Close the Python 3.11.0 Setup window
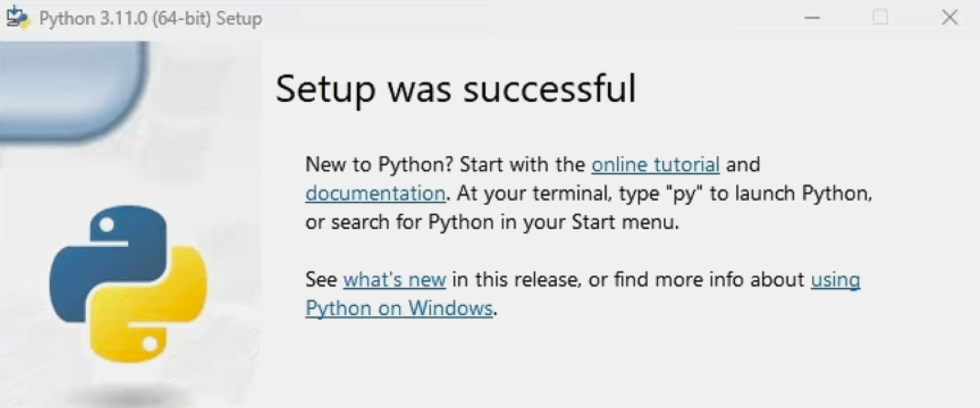 click(949, 18)
